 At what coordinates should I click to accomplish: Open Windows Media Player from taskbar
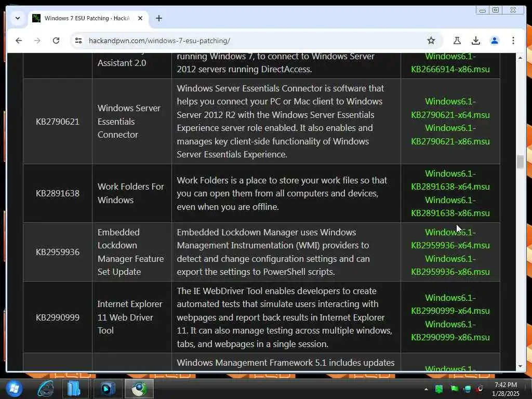pyautogui.click(x=107, y=389)
